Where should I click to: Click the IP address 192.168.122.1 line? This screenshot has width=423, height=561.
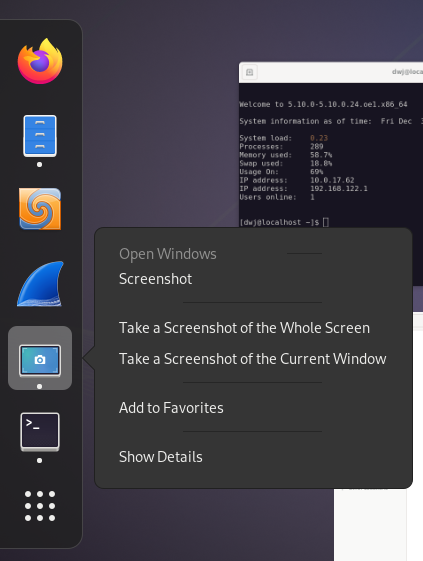point(303,189)
